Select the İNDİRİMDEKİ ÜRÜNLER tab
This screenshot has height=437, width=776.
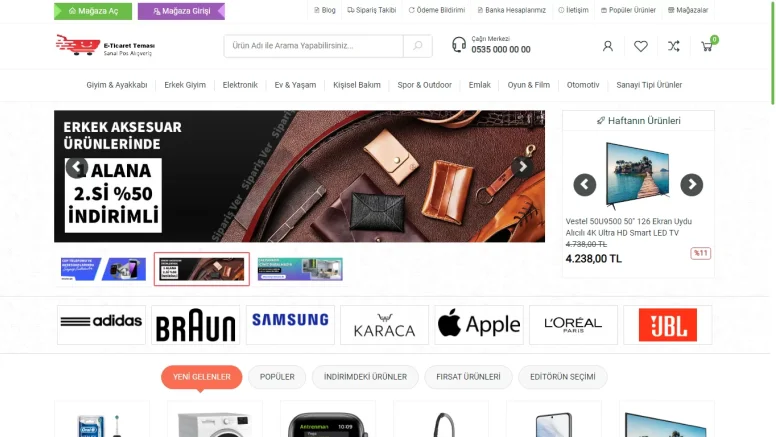click(365, 377)
